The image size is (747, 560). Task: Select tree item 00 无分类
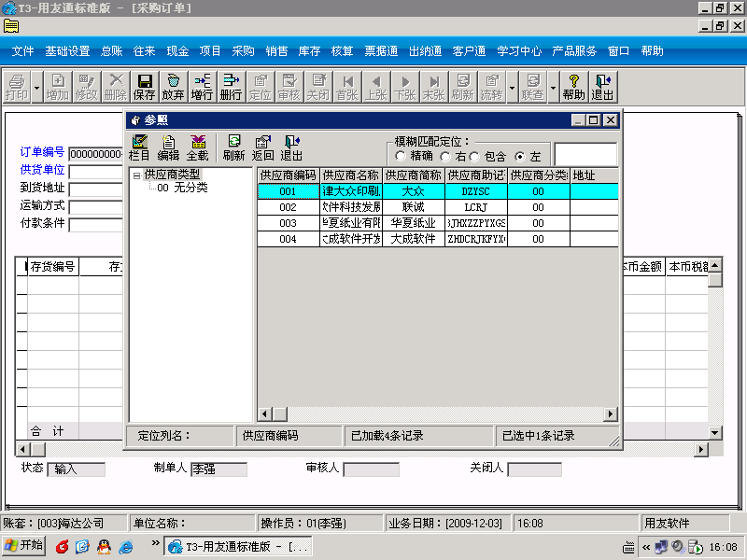coord(182,188)
